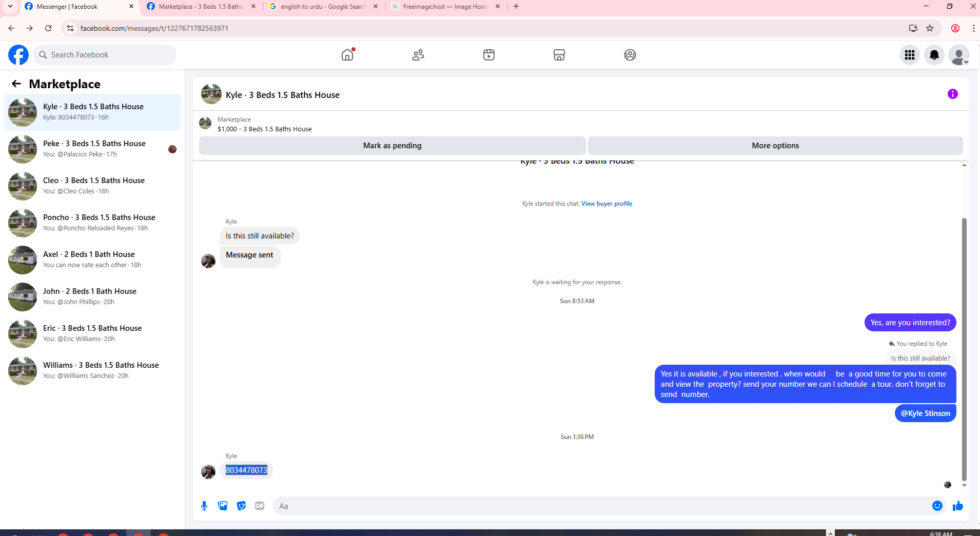
Task: Open conversation information purple icon
Action: 953,94
